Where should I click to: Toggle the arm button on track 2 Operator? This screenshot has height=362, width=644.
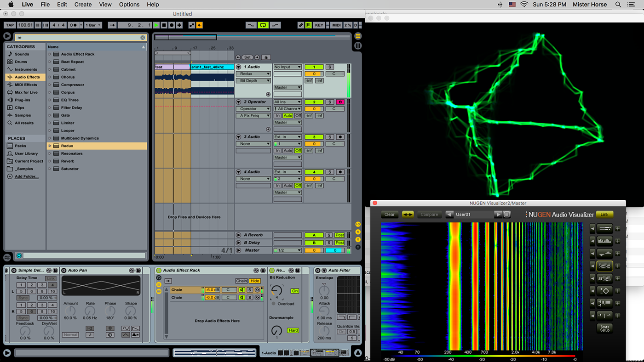pyautogui.click(x=340, y=102)
